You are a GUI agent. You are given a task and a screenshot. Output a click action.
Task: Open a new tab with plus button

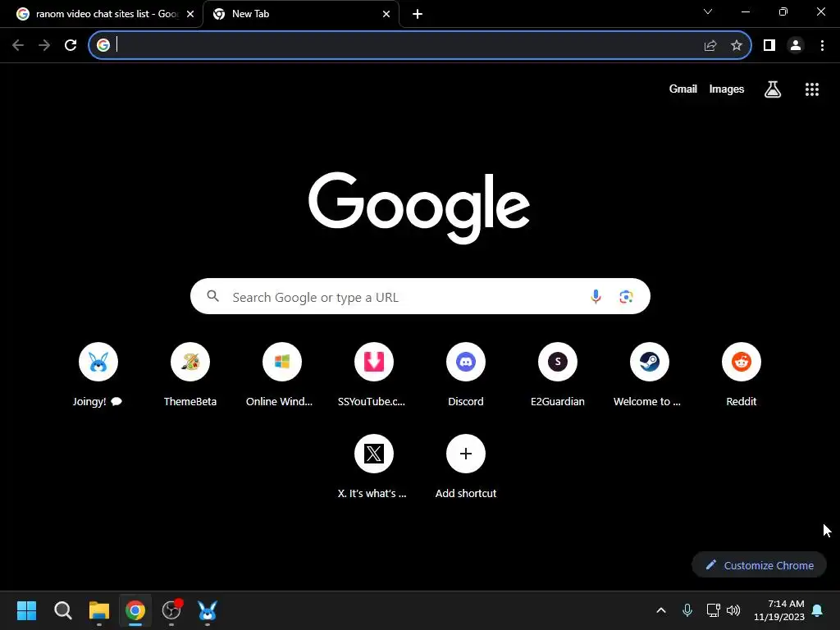coord(418,14)
